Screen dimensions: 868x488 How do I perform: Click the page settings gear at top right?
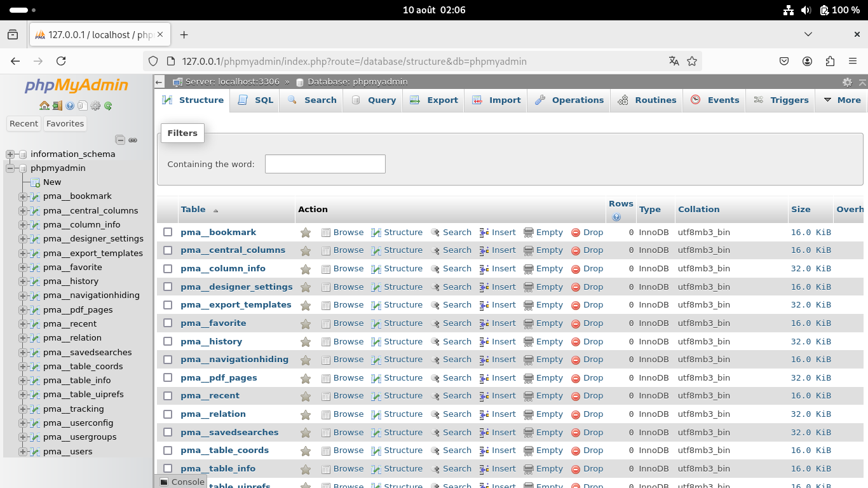pos(847,82)
